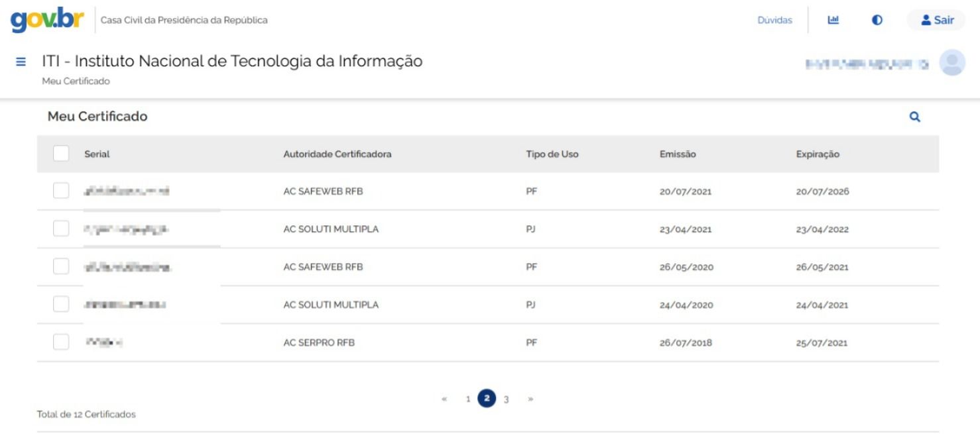Select the AC SOLUTI MULTIPLA certificate expiring 23/04/2022
Image resolution: width=980 pixels, height=434 pixels.
coord(62,228)
